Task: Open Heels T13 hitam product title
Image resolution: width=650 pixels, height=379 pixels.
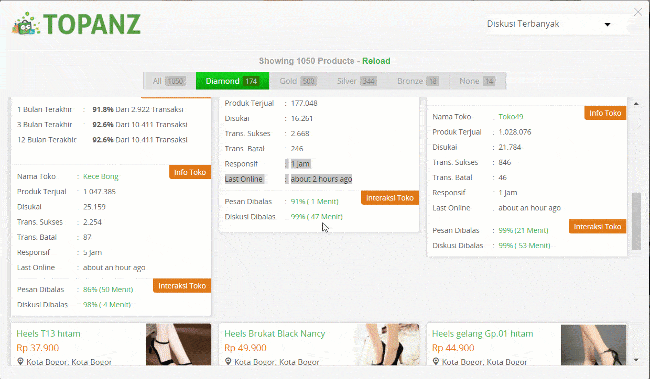Action: tap(49, 333)
